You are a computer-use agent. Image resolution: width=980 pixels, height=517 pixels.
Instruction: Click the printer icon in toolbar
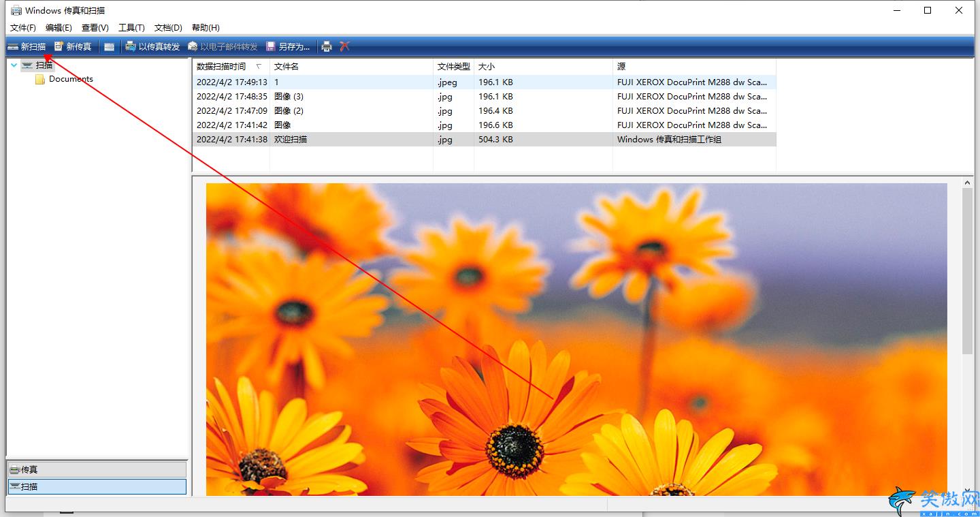pos(327,46)
